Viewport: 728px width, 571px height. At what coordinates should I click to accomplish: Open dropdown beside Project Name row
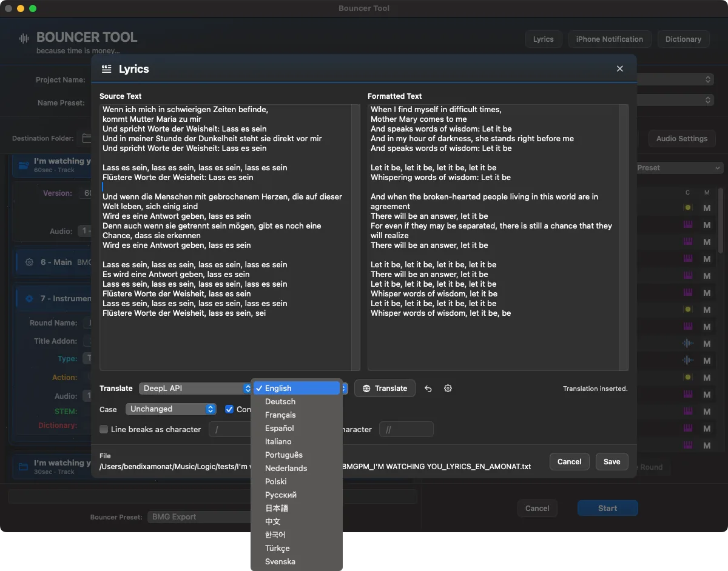[x=675, y=79]
